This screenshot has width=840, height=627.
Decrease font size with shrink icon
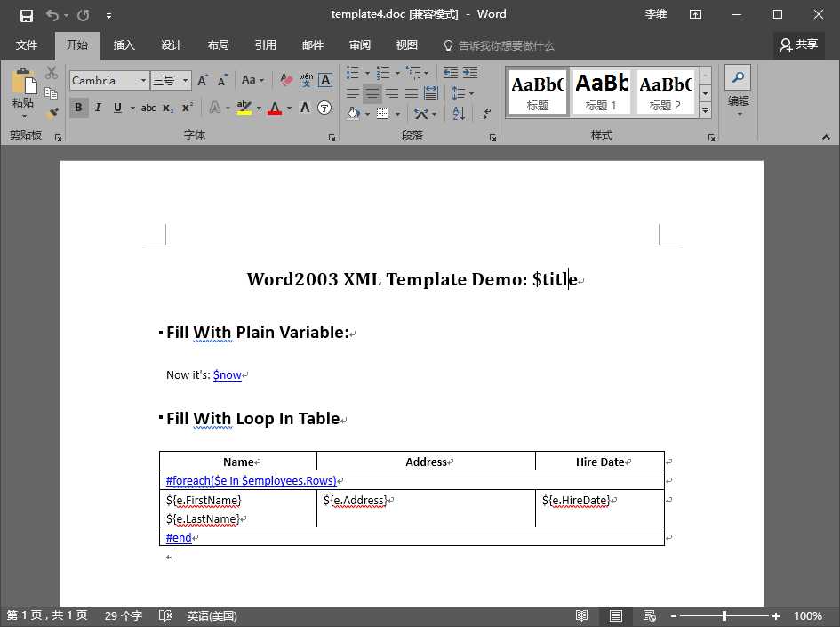coord(223,80)
